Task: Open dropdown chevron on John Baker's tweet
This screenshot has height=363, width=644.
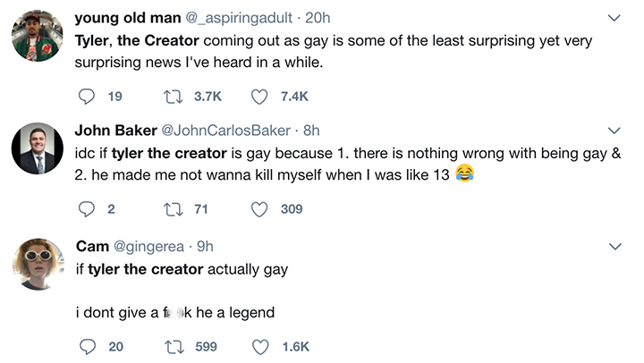Action: tap(614, 131)
